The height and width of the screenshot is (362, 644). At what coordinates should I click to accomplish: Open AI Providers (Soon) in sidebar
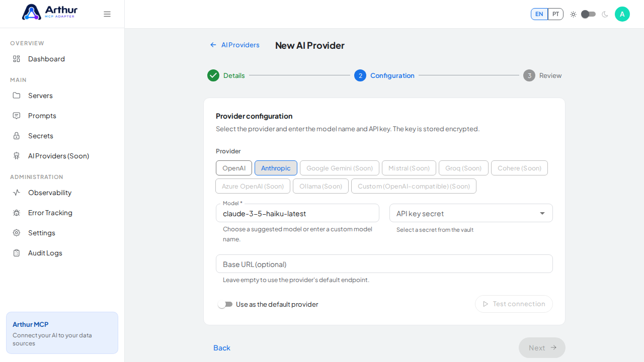pyautogui.click(x=62, y=156)
